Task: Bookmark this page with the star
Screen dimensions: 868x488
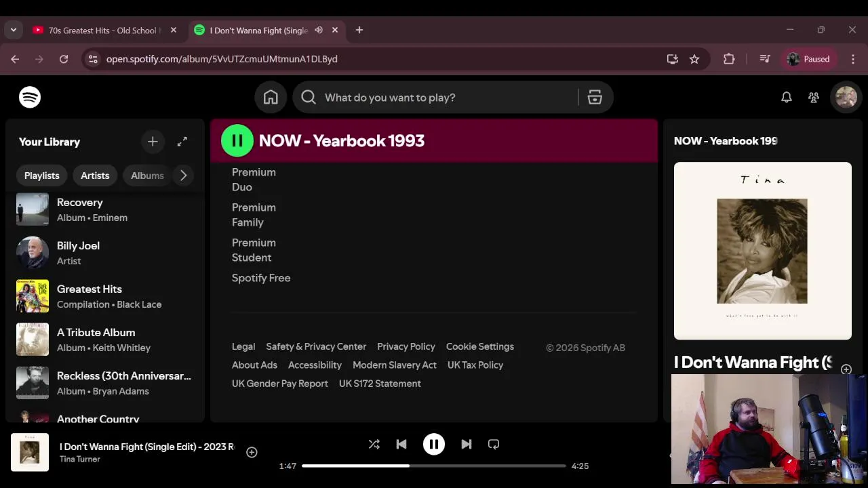Action: (x=694, y=59)
